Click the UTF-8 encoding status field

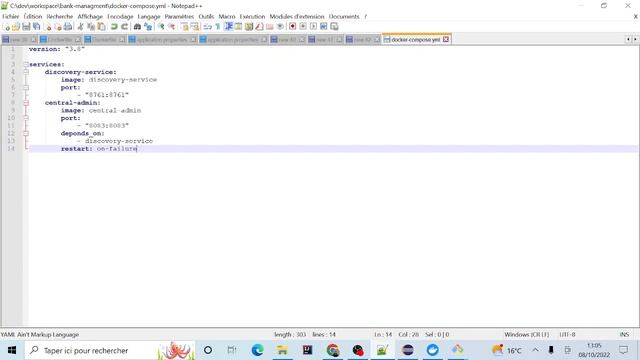(567, 334)
